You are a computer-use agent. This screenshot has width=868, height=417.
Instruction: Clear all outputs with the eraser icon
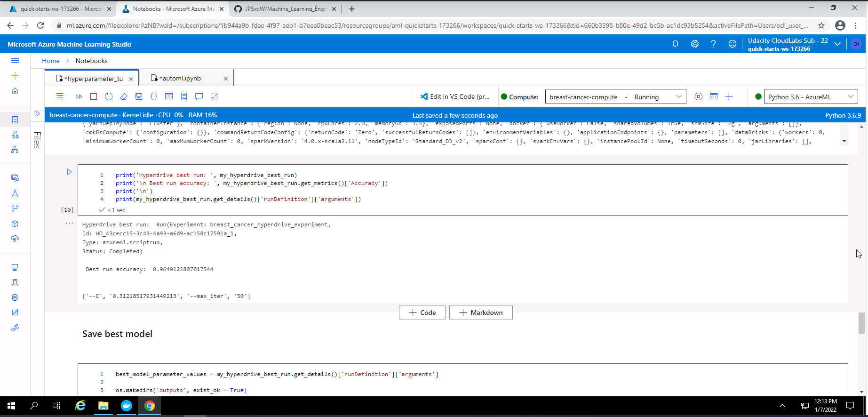coord(124,96)
